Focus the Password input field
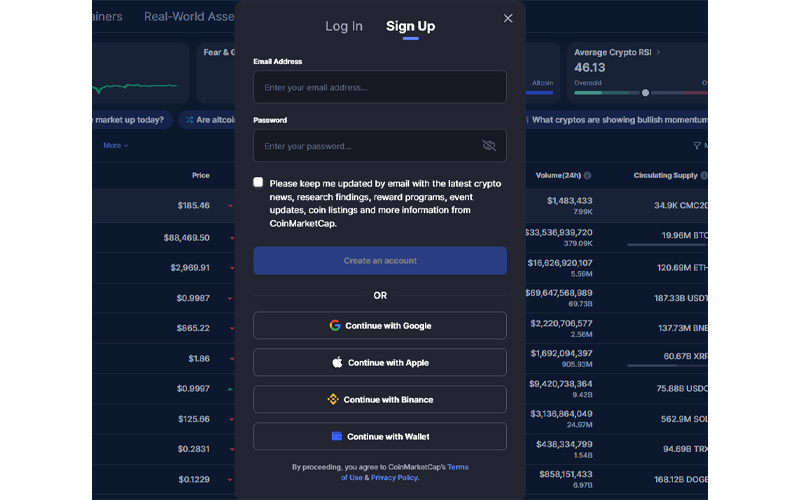Image resolution: width=800 pixels, height=500 pixels. [380, 146]
